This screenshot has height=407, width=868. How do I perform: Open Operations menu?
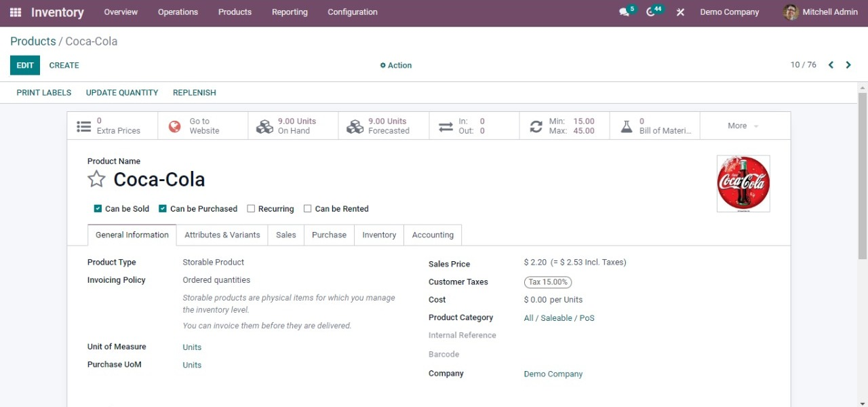point(178,12)
